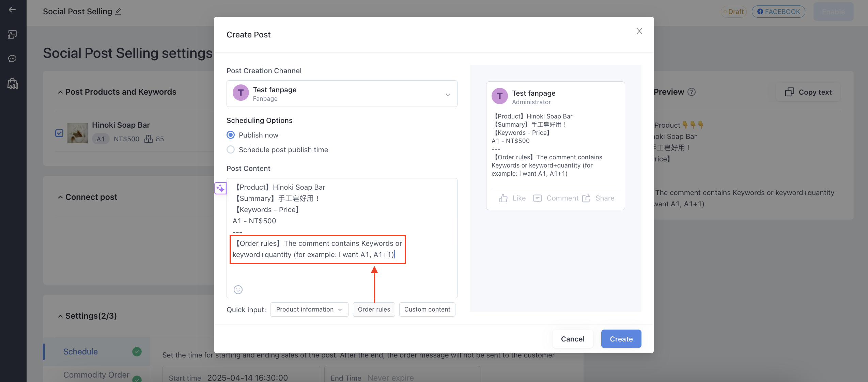The image size is (868, 382).
Task: Click the Like thumbs-up icon in preview
Action: pos(503,198)
